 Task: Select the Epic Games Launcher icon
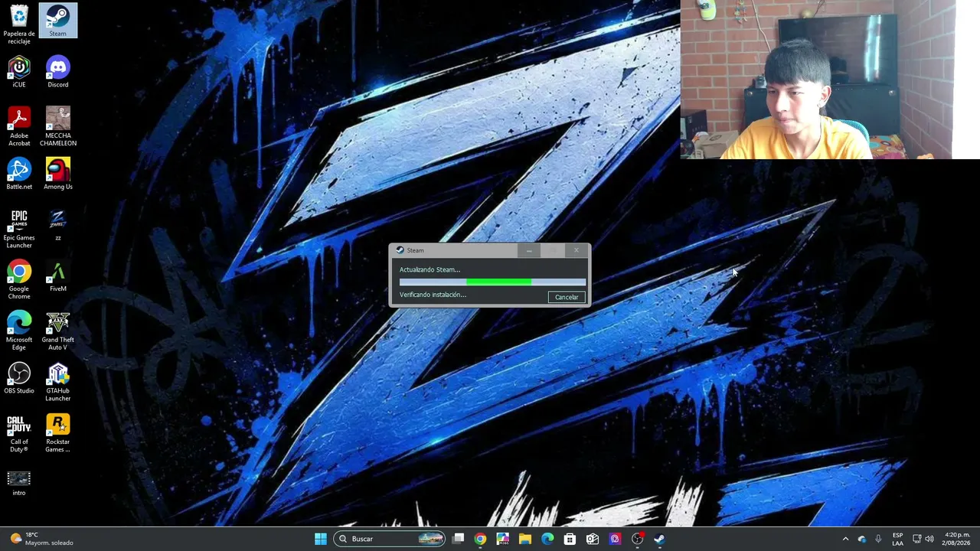coord(19,228)
